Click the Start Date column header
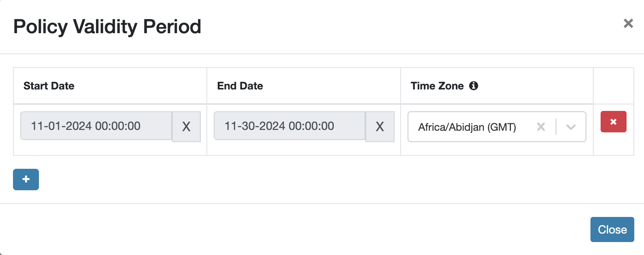 pyautogui.click(x=49, y=86)
